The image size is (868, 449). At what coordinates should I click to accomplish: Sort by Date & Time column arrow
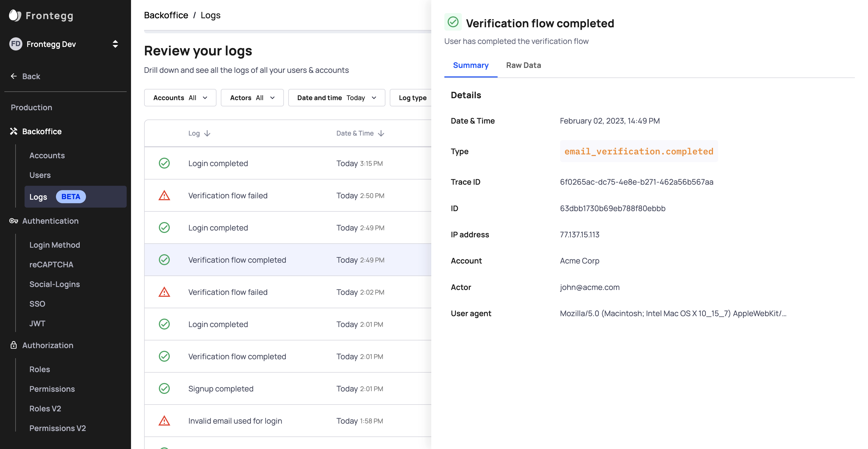pos(381,133)
